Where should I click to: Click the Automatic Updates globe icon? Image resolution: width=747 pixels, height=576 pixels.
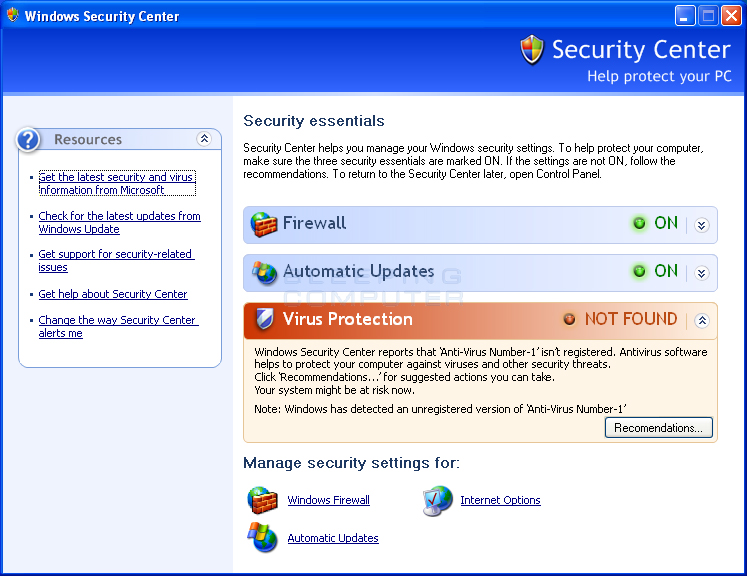264,273
